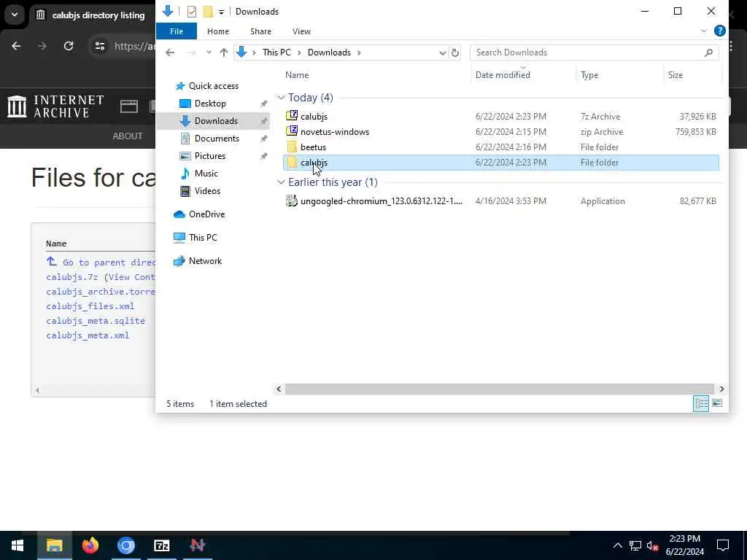
Task: Switch to Large icons view layout
Action: coord(717,403)
